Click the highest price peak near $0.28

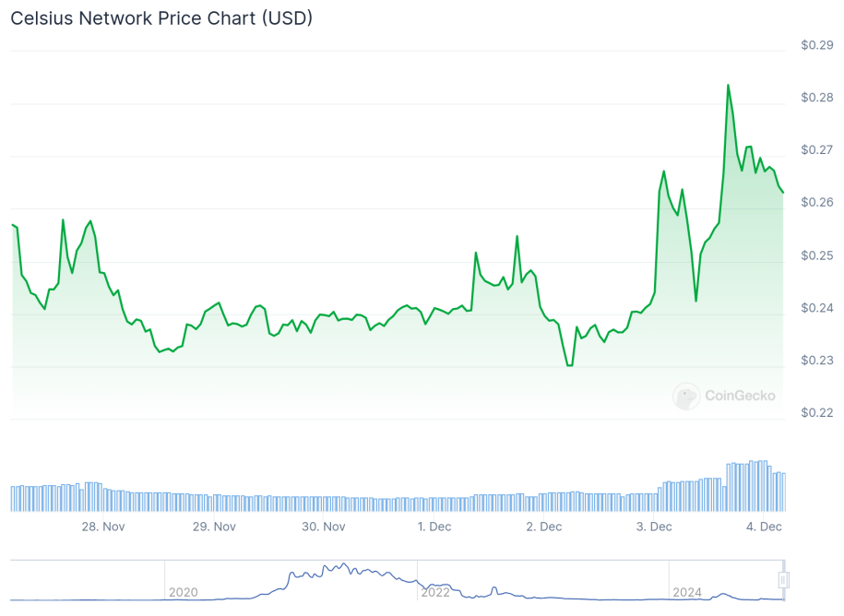[729, 86]
